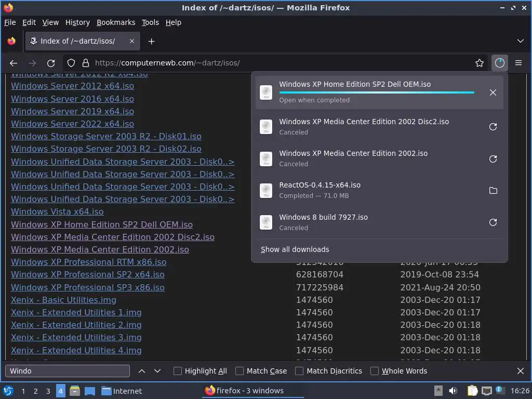Image resolution: width=532 pixels, height=399 pixels.
Task: Open the Help menu
Action: coord(174,22)
